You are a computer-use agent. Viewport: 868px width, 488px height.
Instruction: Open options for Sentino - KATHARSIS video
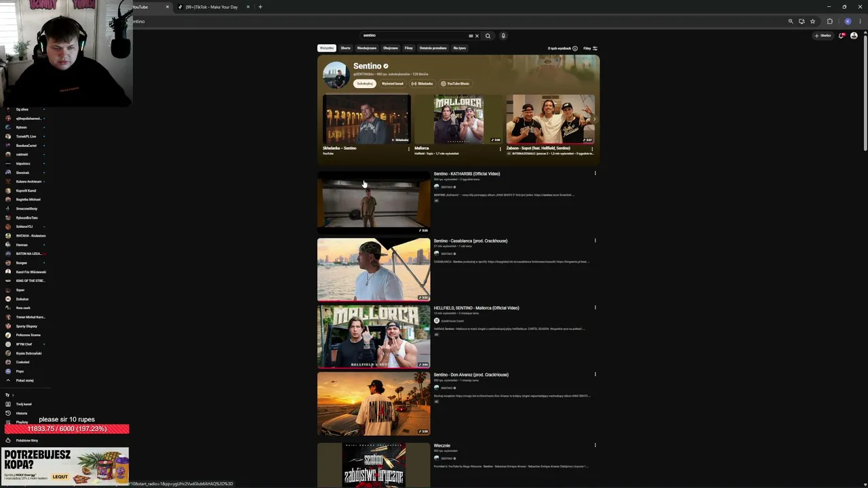pos(595,173)
